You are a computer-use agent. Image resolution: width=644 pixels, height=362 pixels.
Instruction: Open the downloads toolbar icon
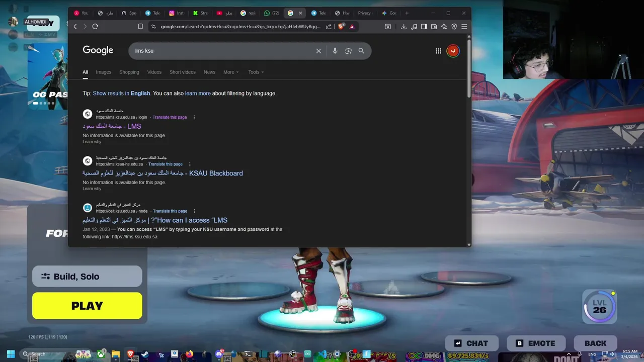[x=404, y=27]
